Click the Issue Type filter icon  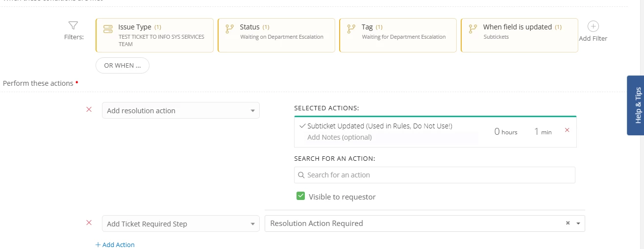point(108,29)
